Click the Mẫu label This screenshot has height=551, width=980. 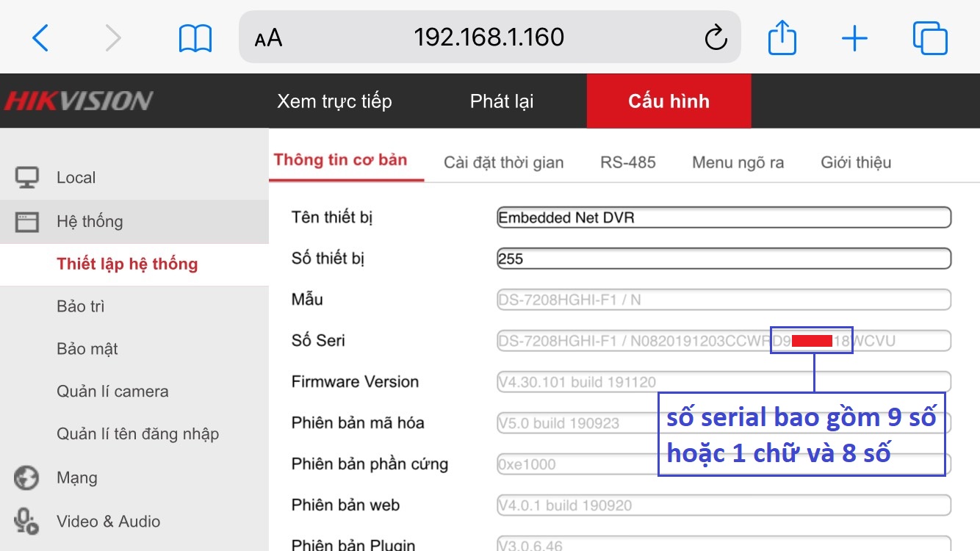(307, 300)
